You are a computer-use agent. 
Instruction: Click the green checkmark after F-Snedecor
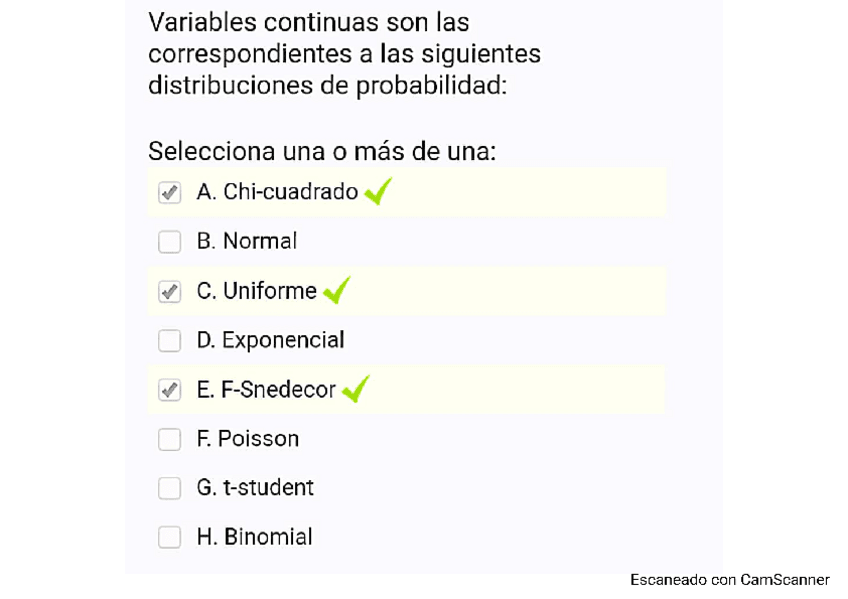(x=355, y=389)
